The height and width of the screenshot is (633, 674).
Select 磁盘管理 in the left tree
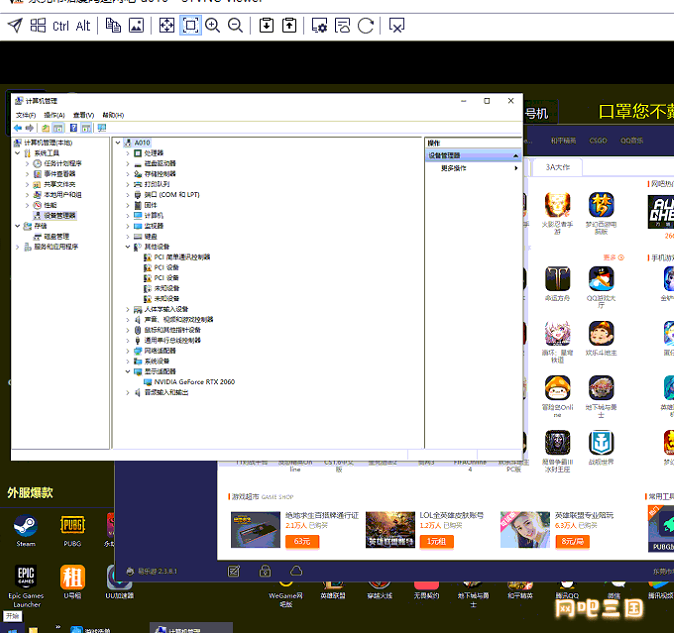click(56, 236)
